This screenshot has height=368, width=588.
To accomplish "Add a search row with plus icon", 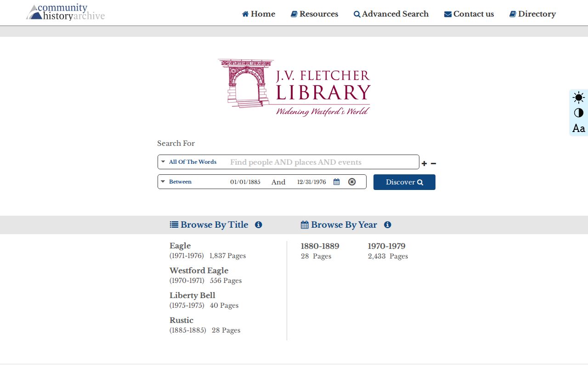I will pyautogui.click(x=424, y=164).
